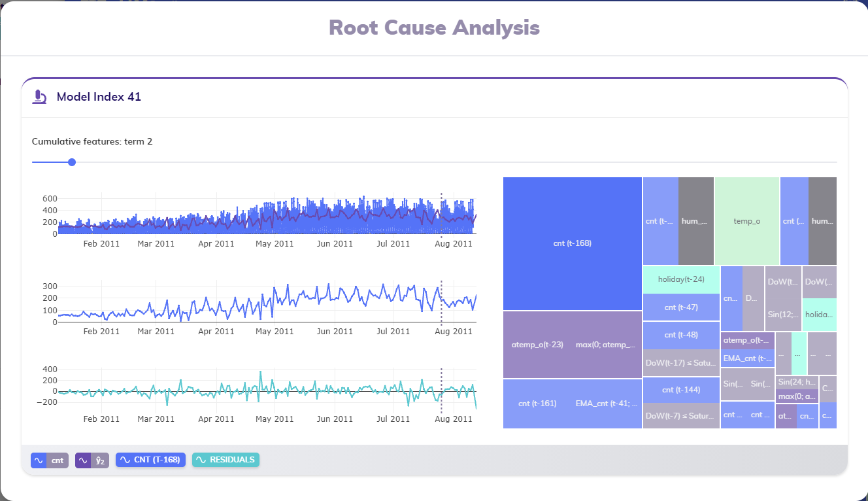Click the wave icon on the cnt legend chip
The height and width of the screenshot is (501, 868).
point(39,460)
